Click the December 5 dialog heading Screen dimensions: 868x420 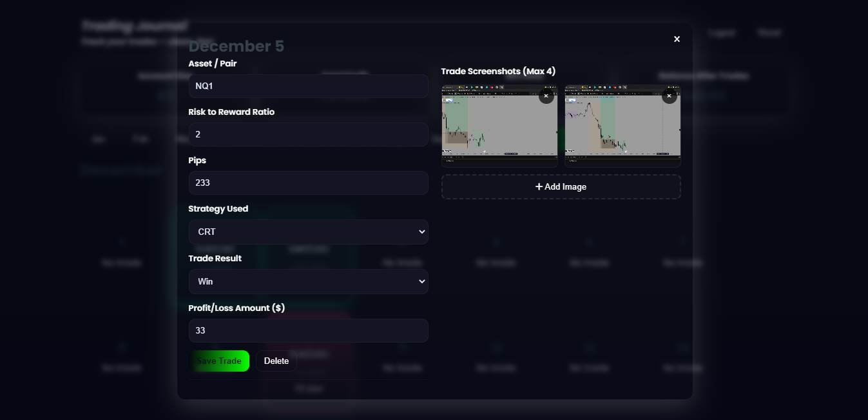pos(236,46)
